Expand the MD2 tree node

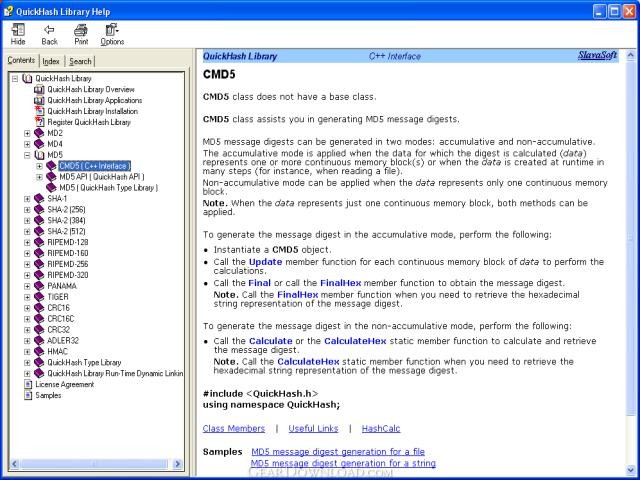click(x=27, y=133)
